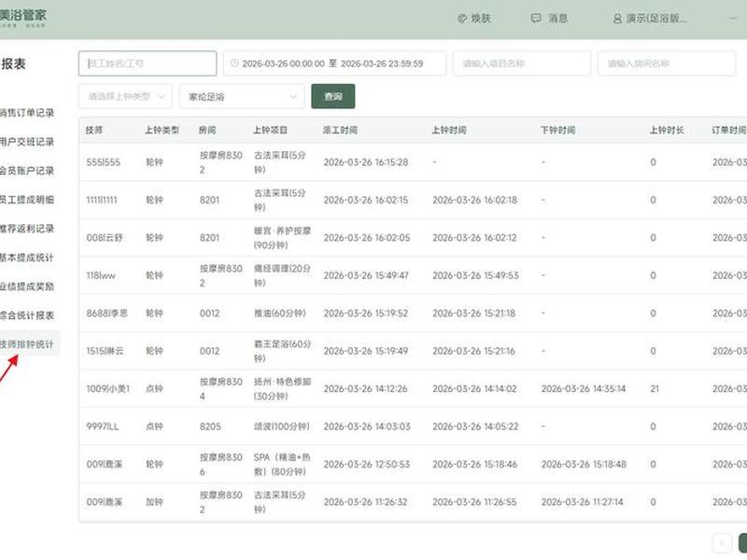This screenshot has height=560, width=747.
Task: Expand the 家伦足浴 store dropdown
Action: pyautogui.click(x=242, y=97)
